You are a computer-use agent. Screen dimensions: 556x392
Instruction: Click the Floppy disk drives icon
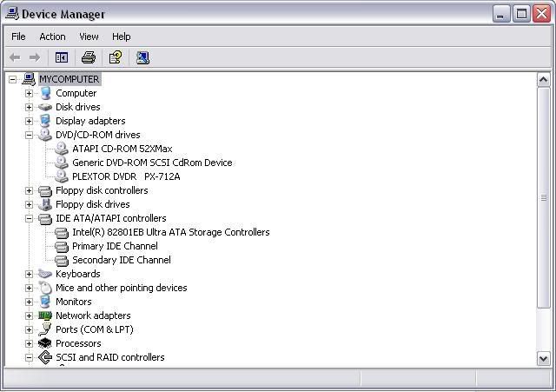[x=45, y=204]
